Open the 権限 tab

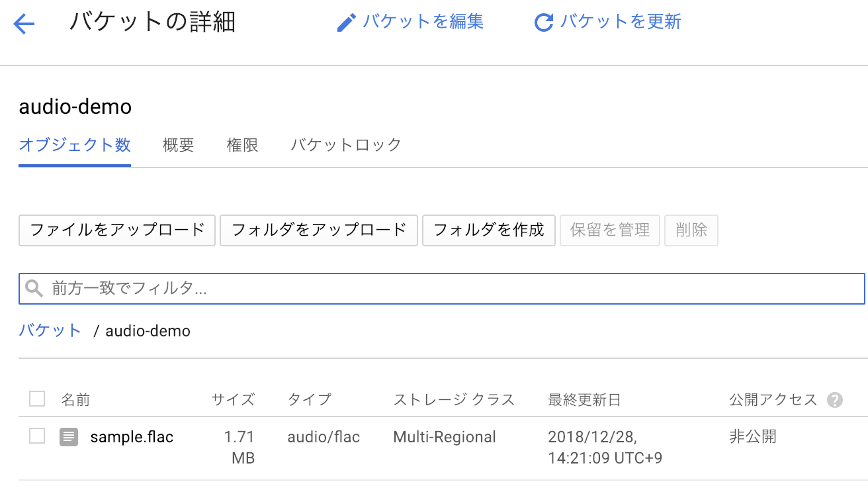click(243, 145)
